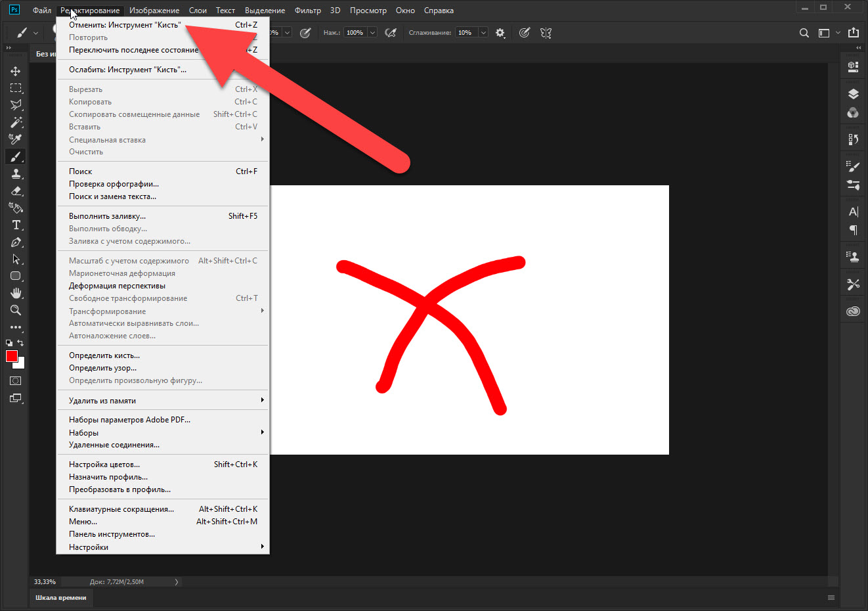Open the Layers panel icon
This screenshot has width=868, height=611.
(853, 94)
